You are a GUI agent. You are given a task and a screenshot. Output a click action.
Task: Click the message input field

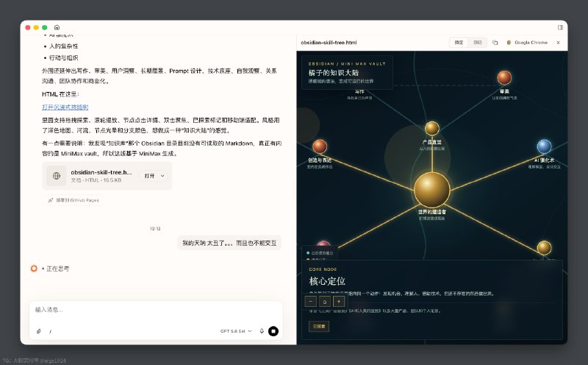click(156, 310)
